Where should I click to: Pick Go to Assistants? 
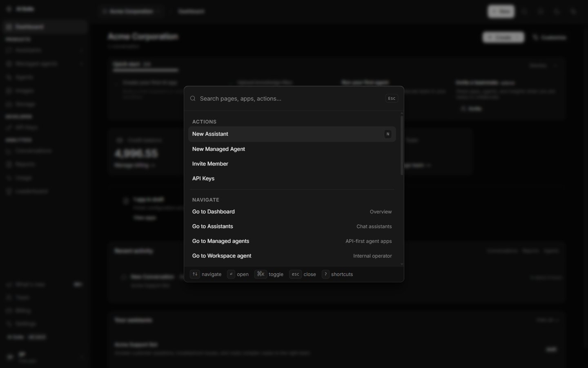pos(292,227)
